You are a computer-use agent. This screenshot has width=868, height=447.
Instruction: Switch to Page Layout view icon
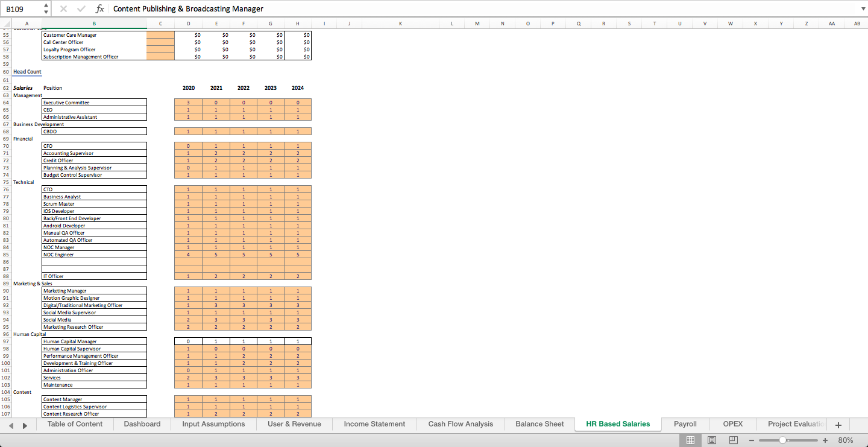(712, 440)
